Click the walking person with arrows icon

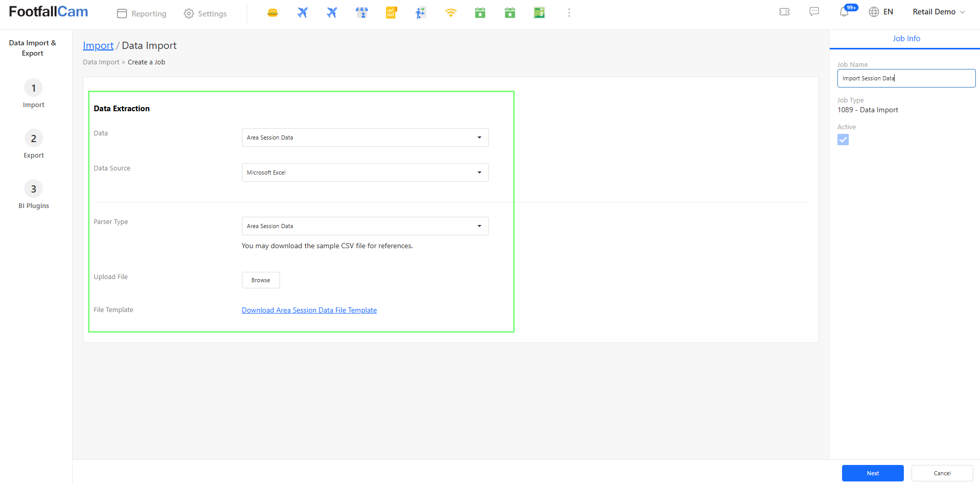point(421,13)
